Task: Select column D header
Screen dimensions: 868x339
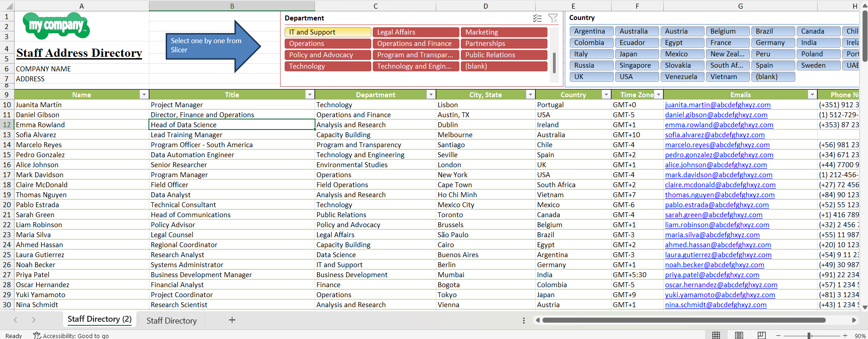Action: coord(486,6)
